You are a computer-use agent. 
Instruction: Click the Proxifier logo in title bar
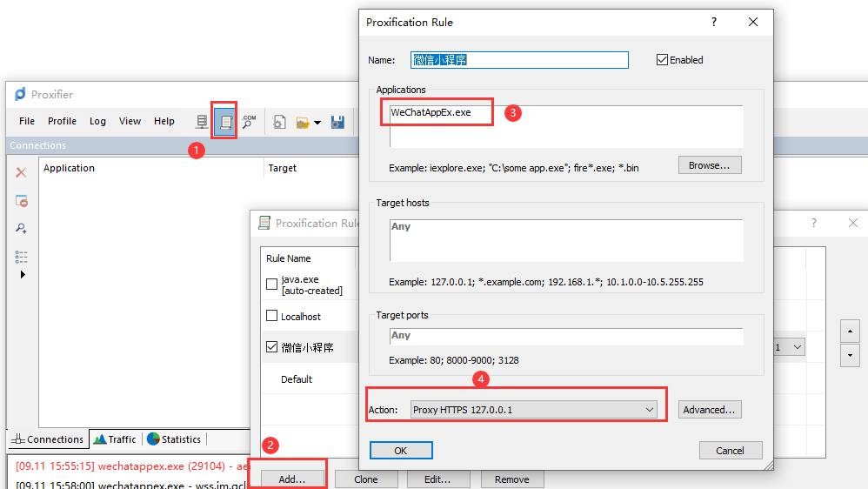pyautogui.click(x=21, y=94)
